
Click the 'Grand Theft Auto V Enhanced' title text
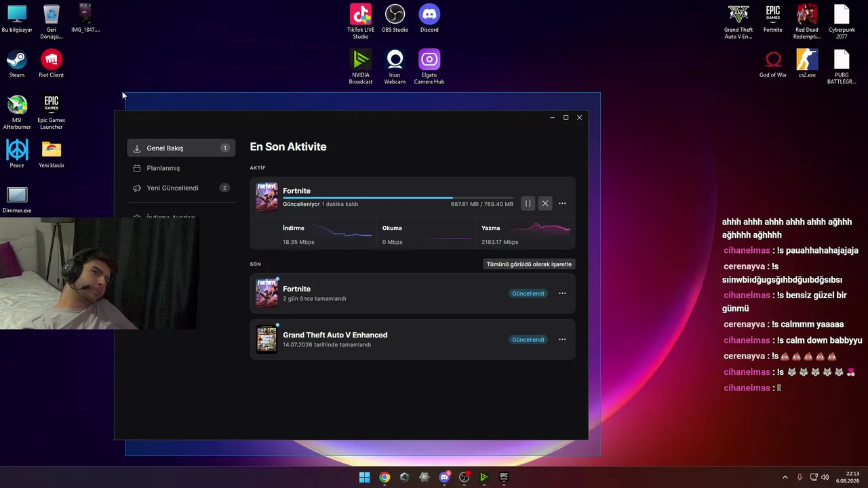point(335,335)
